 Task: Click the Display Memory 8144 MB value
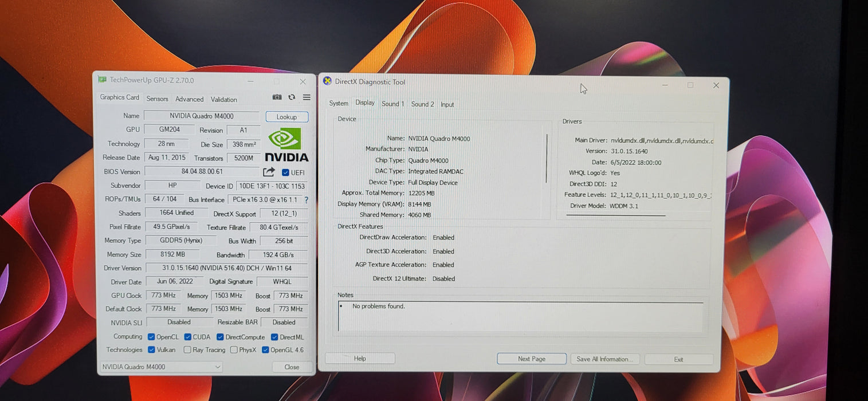pyautogui.click(x=419, y=204)
